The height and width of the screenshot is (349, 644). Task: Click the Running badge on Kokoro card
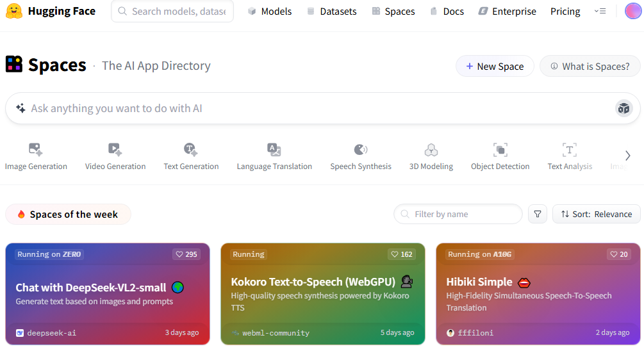click(x=249, y=254)
